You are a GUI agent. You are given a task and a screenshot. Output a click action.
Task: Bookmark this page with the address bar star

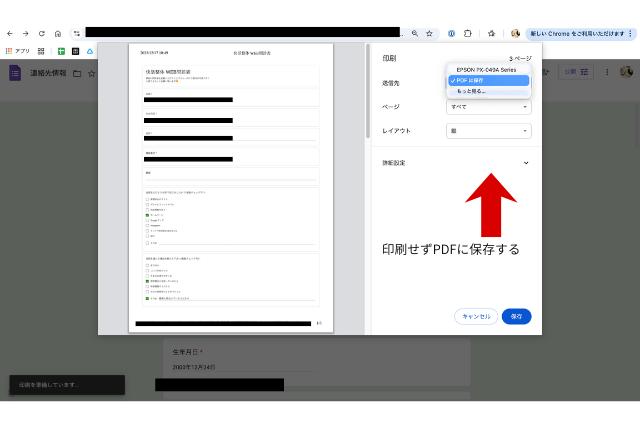(429, 33)
